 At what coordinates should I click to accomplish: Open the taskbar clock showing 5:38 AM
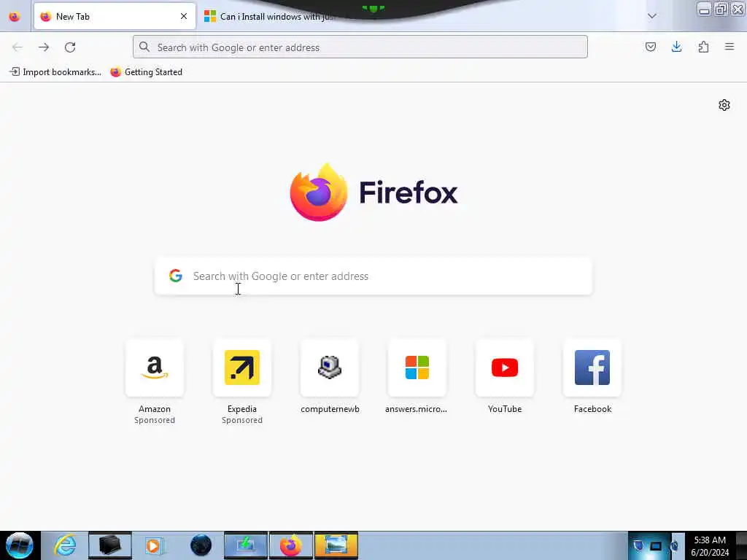click(710, 545)
